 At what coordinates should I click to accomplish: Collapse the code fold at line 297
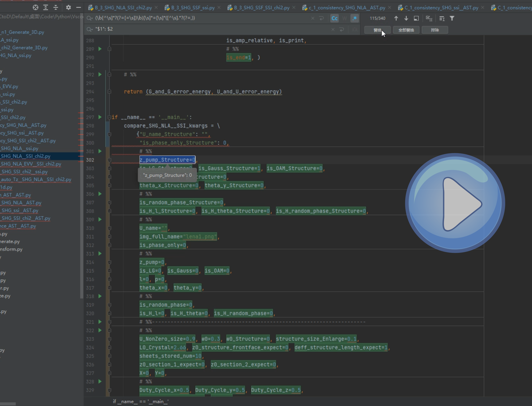point(109,117)
